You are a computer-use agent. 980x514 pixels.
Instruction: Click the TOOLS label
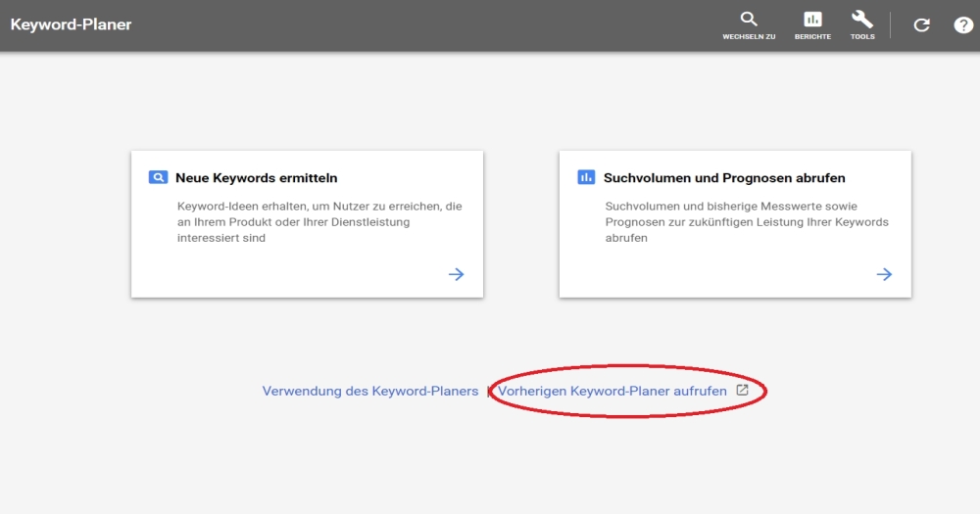tap(862, 37)
